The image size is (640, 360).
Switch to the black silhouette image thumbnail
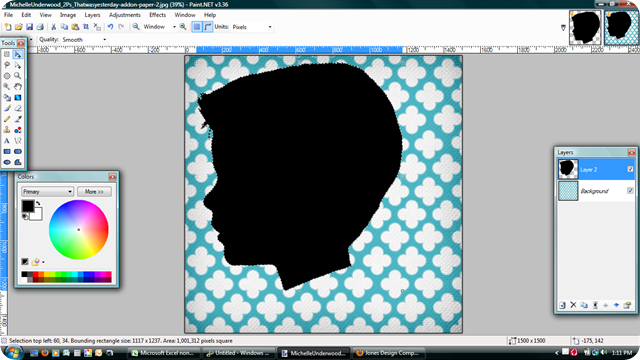pos(585,27)
